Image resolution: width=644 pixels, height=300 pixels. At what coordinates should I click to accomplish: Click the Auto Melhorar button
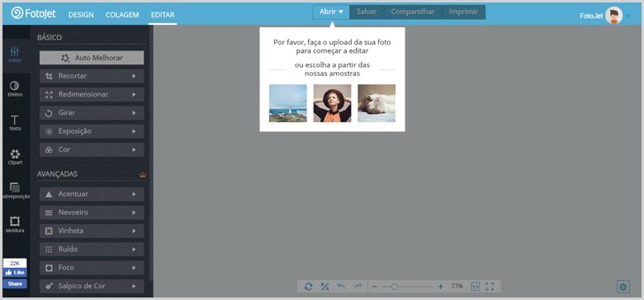tap(92, 58)
